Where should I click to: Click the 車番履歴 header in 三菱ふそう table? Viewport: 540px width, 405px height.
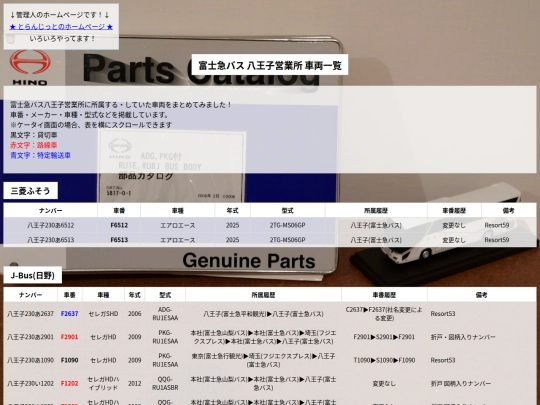pos(454,210)
